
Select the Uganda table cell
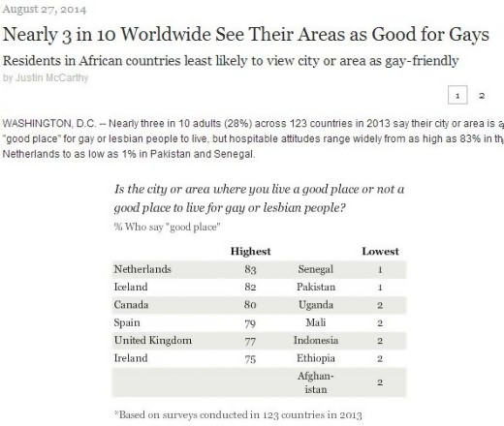pyautogui.click(x=316, y=305)
